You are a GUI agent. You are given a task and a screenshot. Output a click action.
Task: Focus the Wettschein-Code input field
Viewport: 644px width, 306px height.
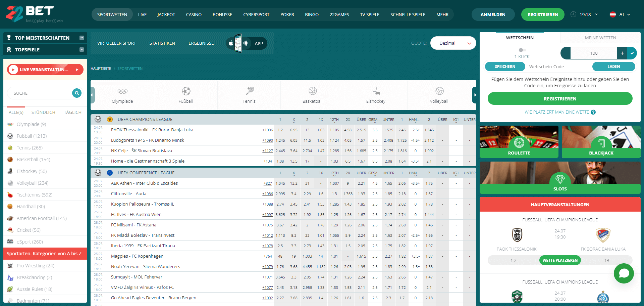click(558, 67)
